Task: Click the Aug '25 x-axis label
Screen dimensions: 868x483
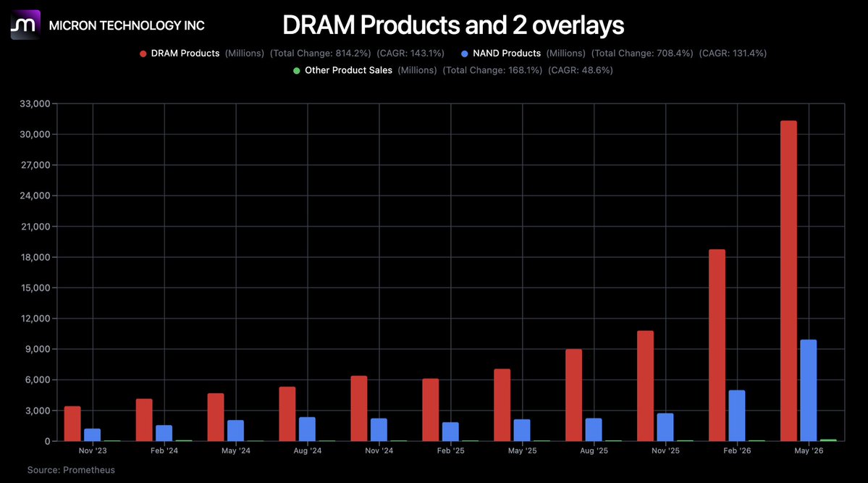Action: tap(594, 451)
